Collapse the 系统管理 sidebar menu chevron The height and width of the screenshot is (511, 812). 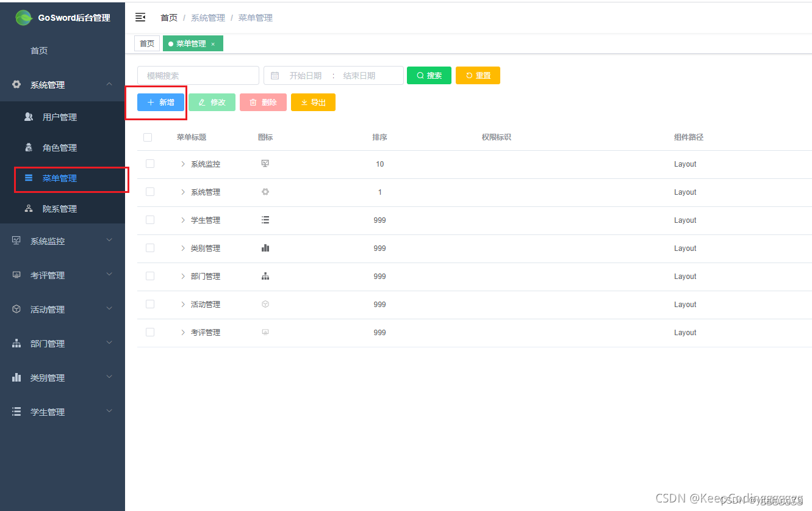click(109, 84)
